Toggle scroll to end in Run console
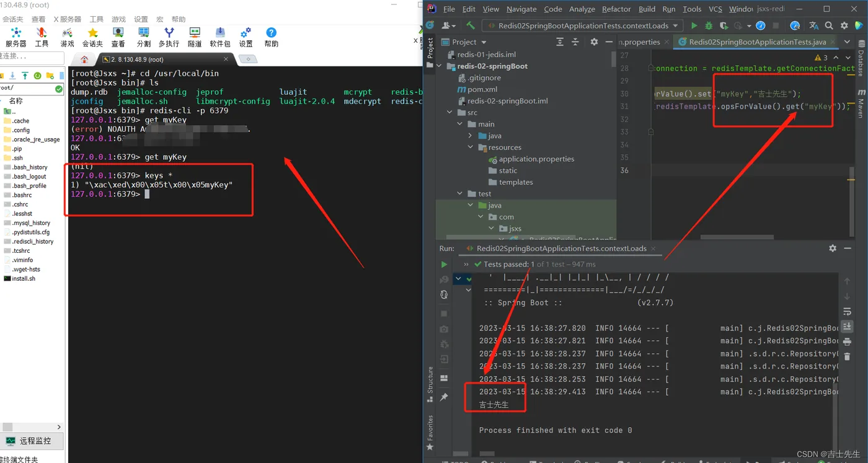This screenshot has height=463, width=868. [x=847, y=326]
